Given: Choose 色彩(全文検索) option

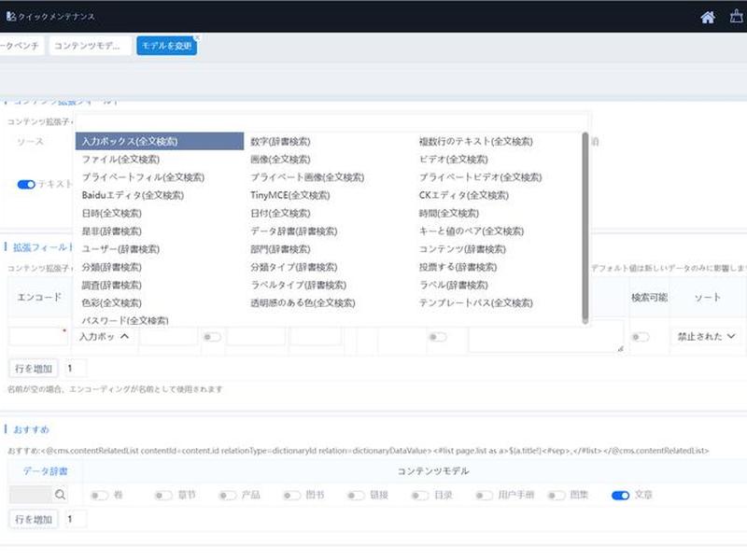Looking at the screenshot, I should [111, 302].
